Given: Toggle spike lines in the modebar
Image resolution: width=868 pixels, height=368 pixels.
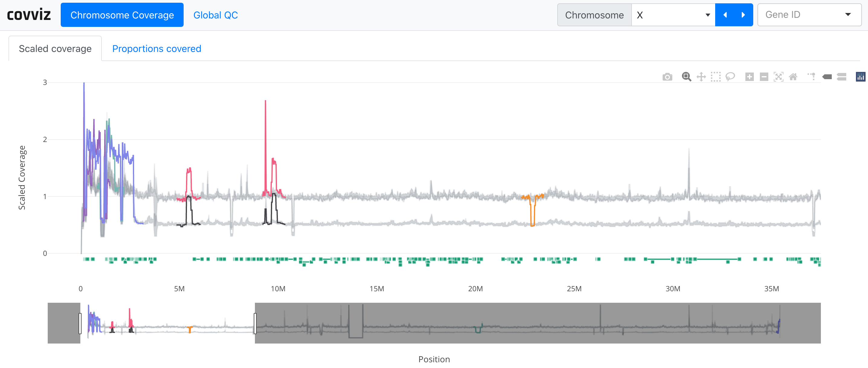Looking at the screenshot, I should pos(812,77).
